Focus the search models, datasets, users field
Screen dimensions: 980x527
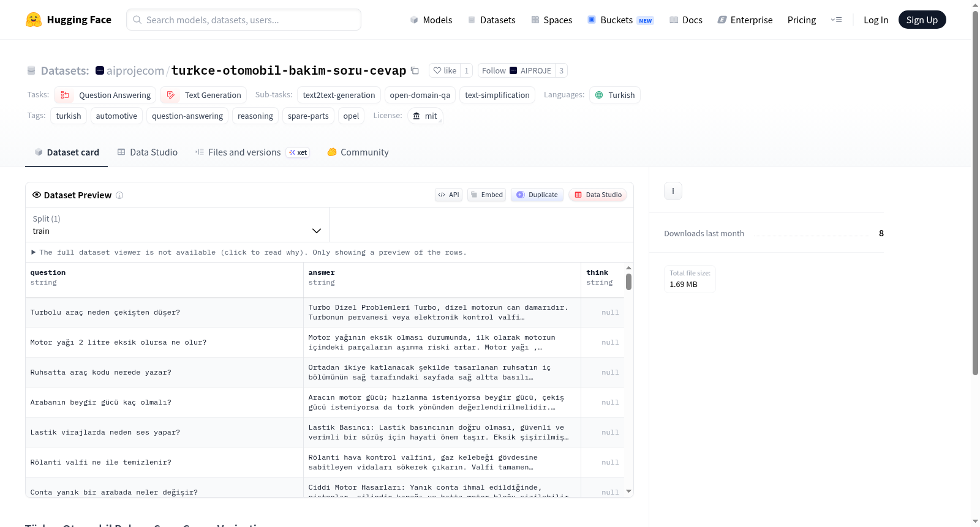click(x=244, y=20)
